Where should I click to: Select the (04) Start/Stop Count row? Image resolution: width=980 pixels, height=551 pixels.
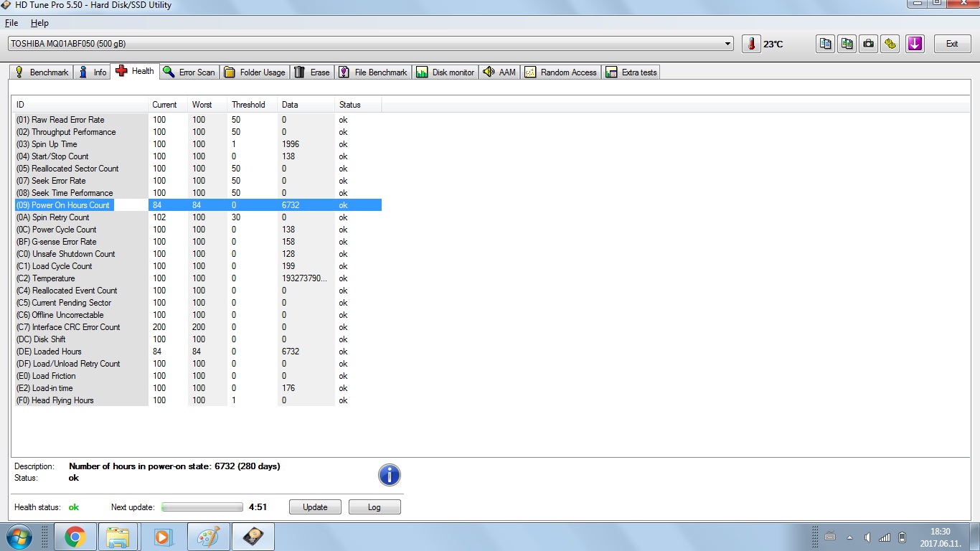click(x=198, y=156)
